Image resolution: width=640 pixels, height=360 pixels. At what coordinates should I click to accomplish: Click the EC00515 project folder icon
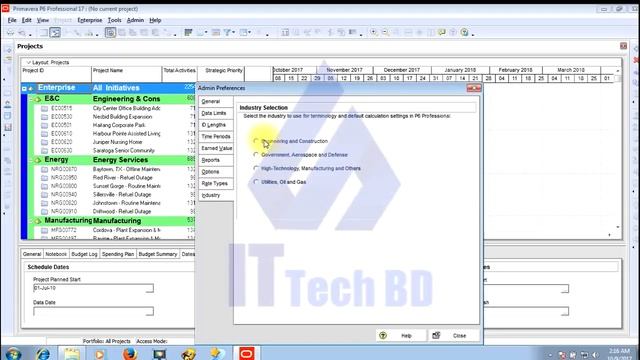44,109
